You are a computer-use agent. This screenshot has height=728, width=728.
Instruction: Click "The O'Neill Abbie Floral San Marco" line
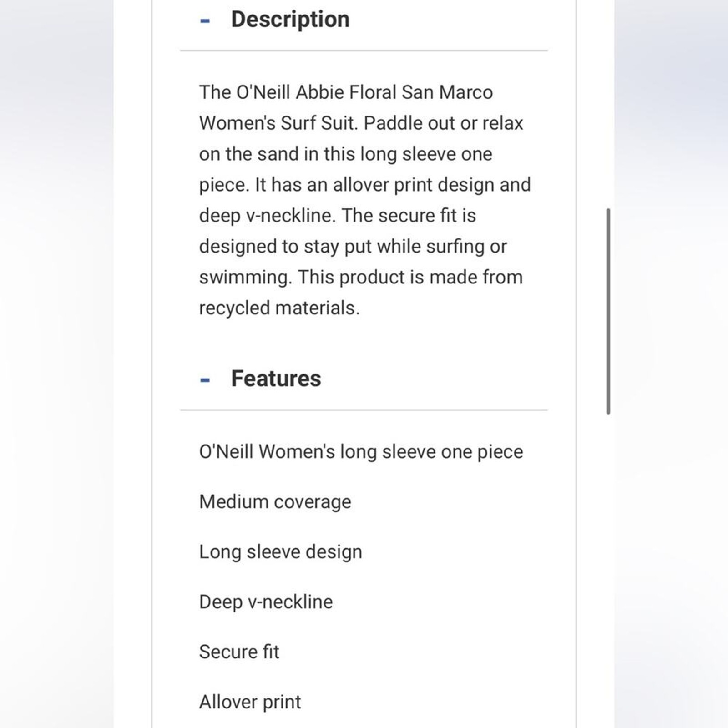tap(346, 92)
